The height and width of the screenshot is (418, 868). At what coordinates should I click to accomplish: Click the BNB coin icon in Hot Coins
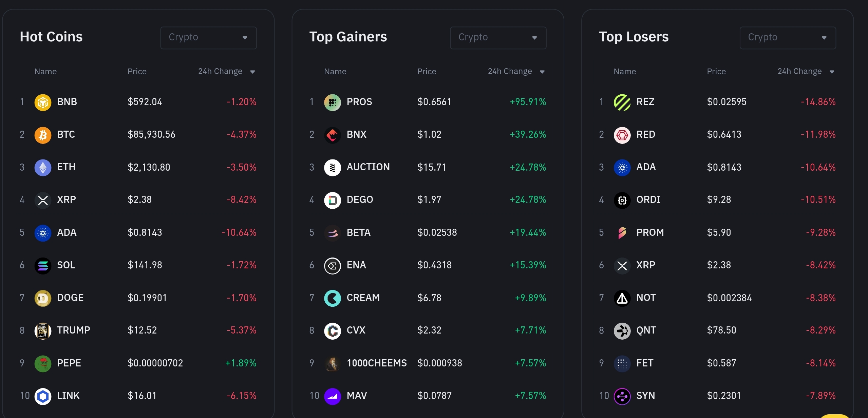pos(43,102)
